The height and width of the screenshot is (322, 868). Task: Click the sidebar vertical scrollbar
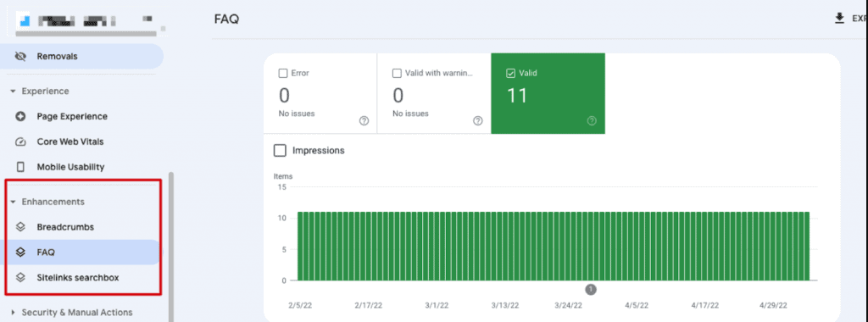tap(171, 247)
